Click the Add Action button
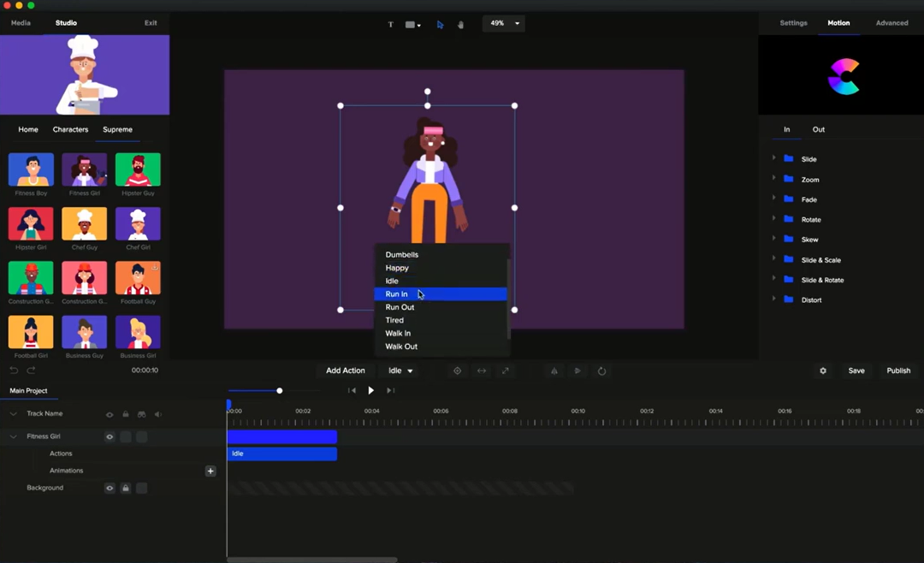924x563 pixels. pyautogui.click(x=346, y=370)
